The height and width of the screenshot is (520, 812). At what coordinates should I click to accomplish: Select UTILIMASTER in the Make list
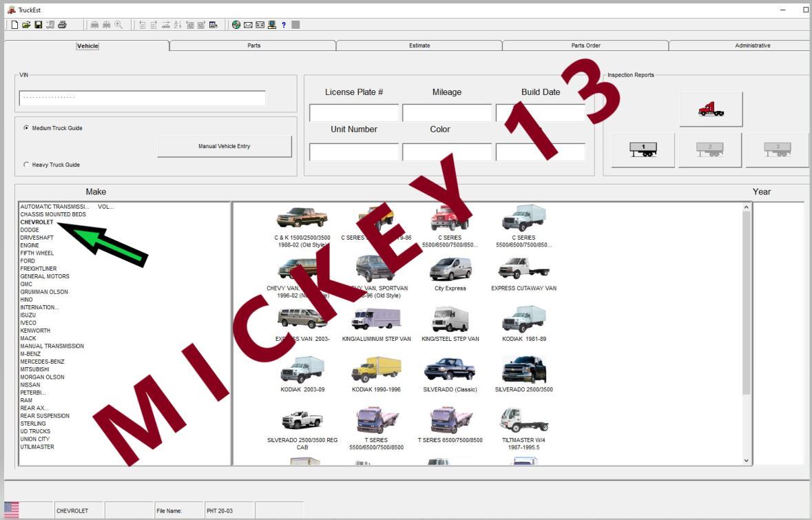37,447
